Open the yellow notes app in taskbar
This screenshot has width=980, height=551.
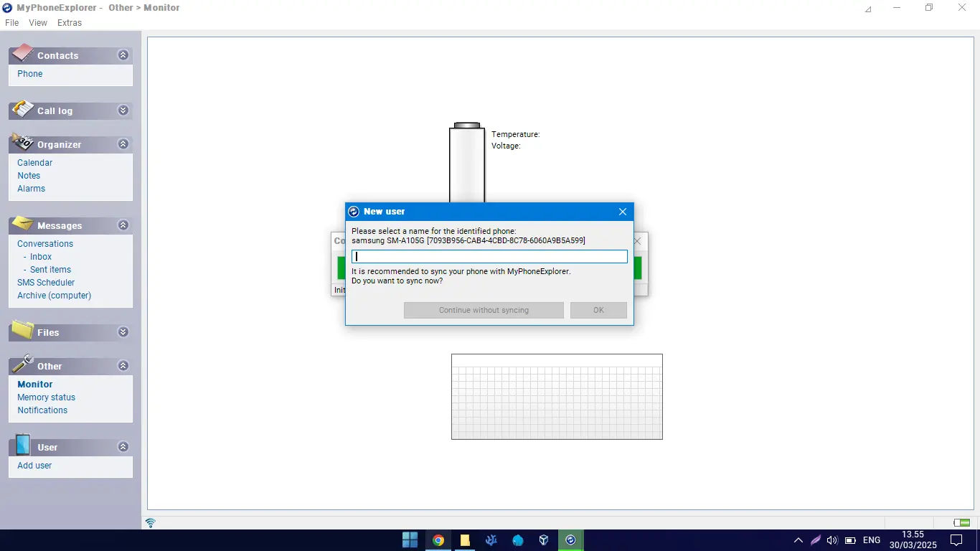[464, 540]
